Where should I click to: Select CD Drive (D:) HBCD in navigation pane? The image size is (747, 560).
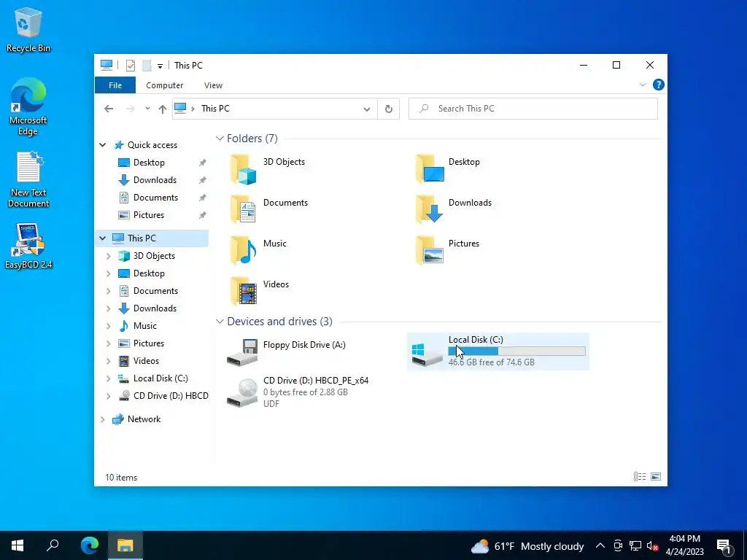[x=171, y=396]
